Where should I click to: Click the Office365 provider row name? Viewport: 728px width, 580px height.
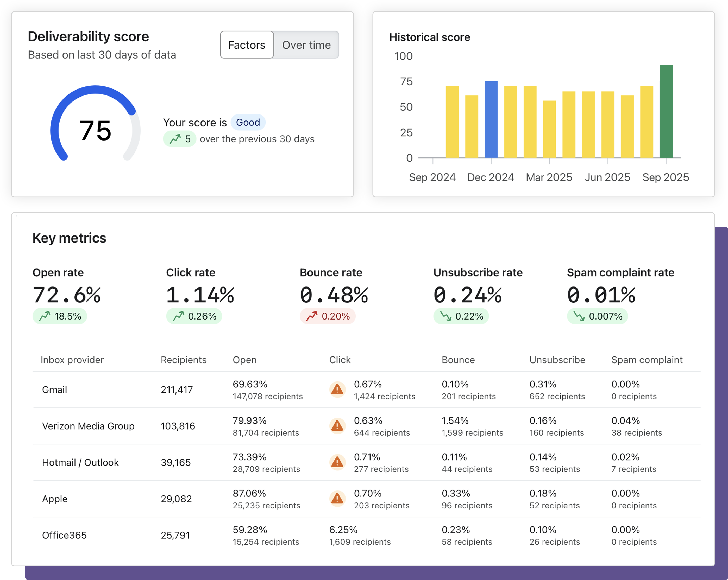pyautogui.click(x=64, y=535)
